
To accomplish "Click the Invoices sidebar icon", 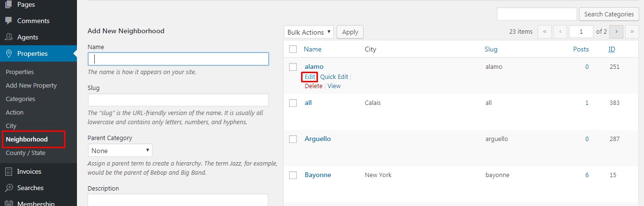I will (9, 171).
